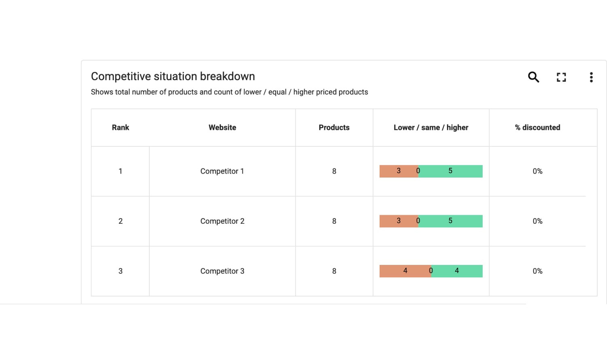Image resolution: width=607 pixels, height=364 pixels.
Task: Click the Products column header
Action: pyautogui.click(x=334, y=127)
